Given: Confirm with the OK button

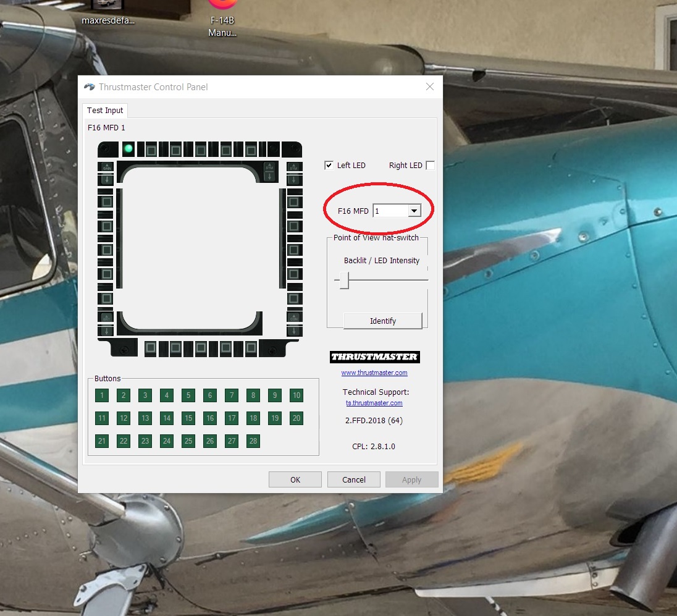Looking at the screenshot, I should pyautogui.click(x=295, y=479).
